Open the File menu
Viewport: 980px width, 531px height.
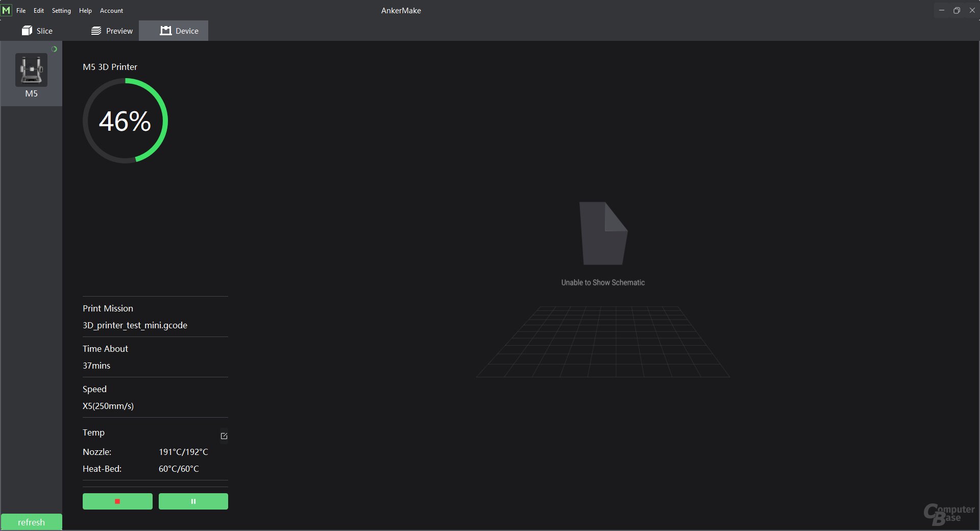[x=21, y=11]
